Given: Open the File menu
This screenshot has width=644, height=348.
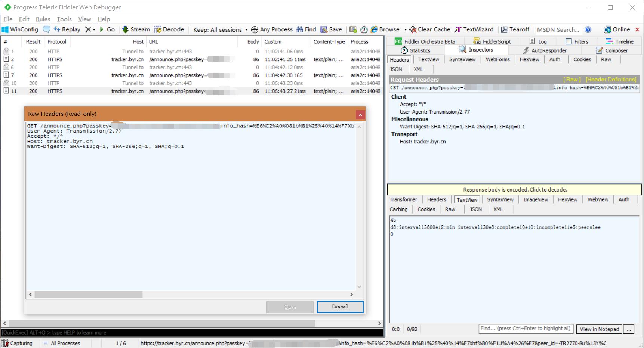Looking at the screenshot, I should pos(8,19).
